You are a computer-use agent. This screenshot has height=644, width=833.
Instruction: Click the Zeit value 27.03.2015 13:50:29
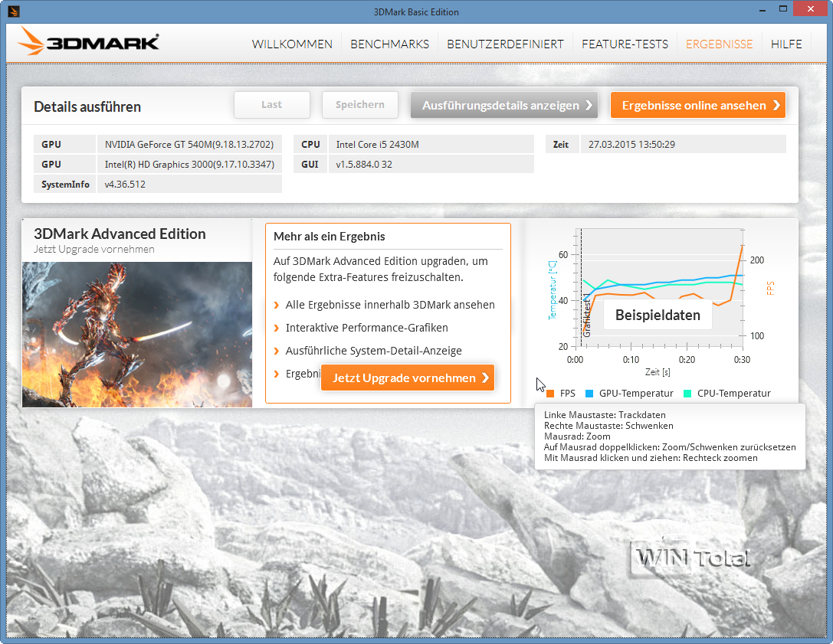(x=684, y=145)
